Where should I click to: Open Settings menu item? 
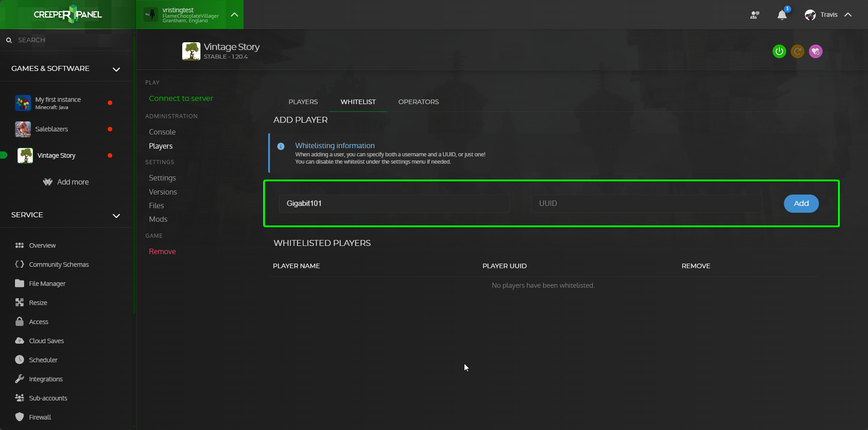click(162, 178)
